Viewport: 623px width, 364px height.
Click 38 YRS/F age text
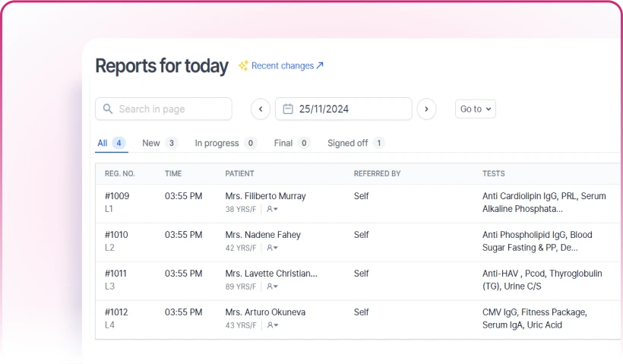pos(241,209)
